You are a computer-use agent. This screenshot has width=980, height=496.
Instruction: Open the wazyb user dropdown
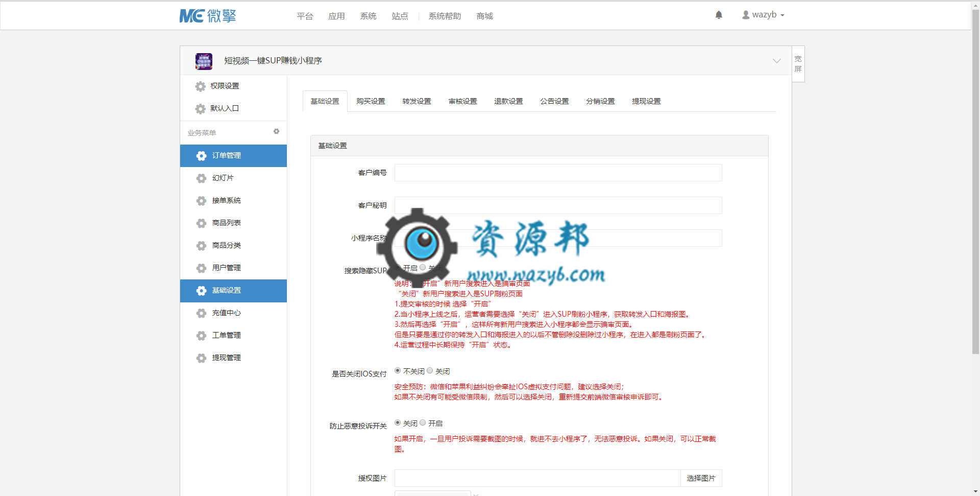tap(763, 15)
